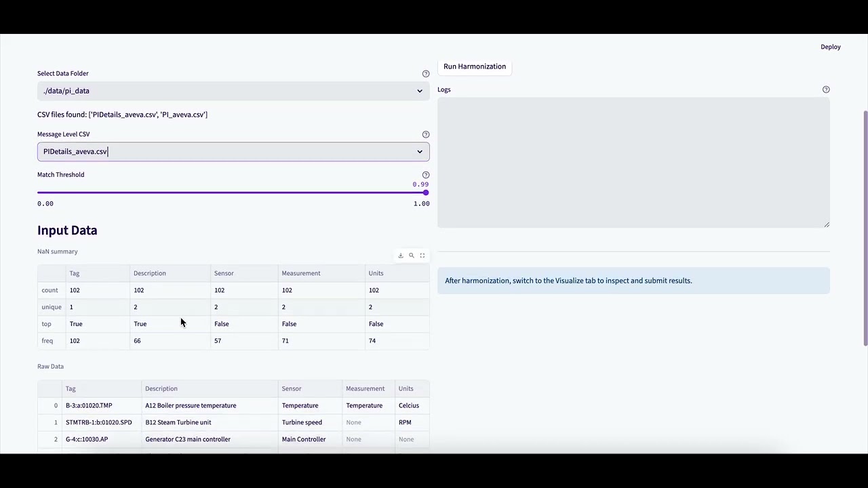
Task: Click inside the Logs text area
Action: [x=633, y=163]
